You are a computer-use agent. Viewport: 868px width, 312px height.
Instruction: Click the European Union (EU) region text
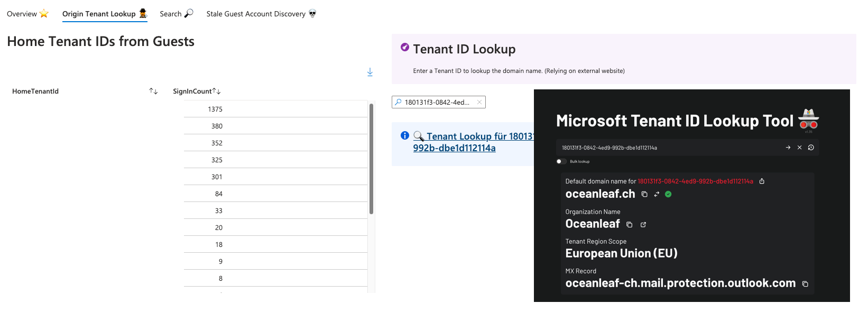click(622, 253)
